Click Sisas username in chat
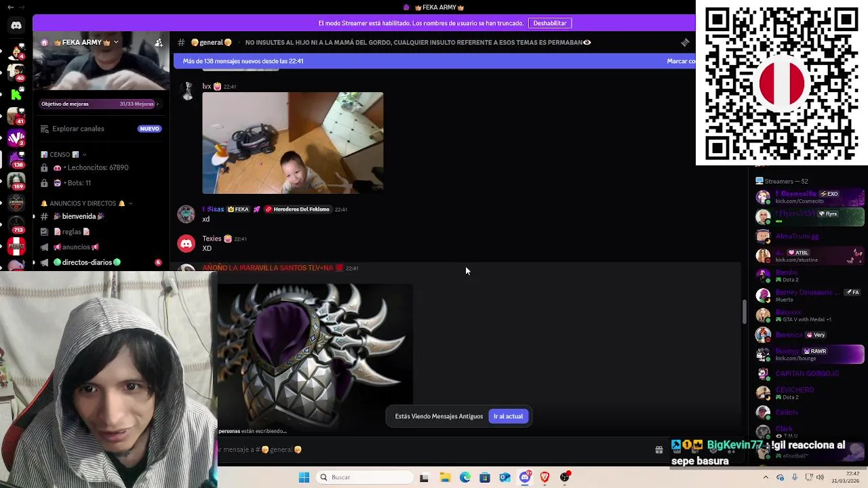This screenshot has height=488, width=868. point(213,209)
